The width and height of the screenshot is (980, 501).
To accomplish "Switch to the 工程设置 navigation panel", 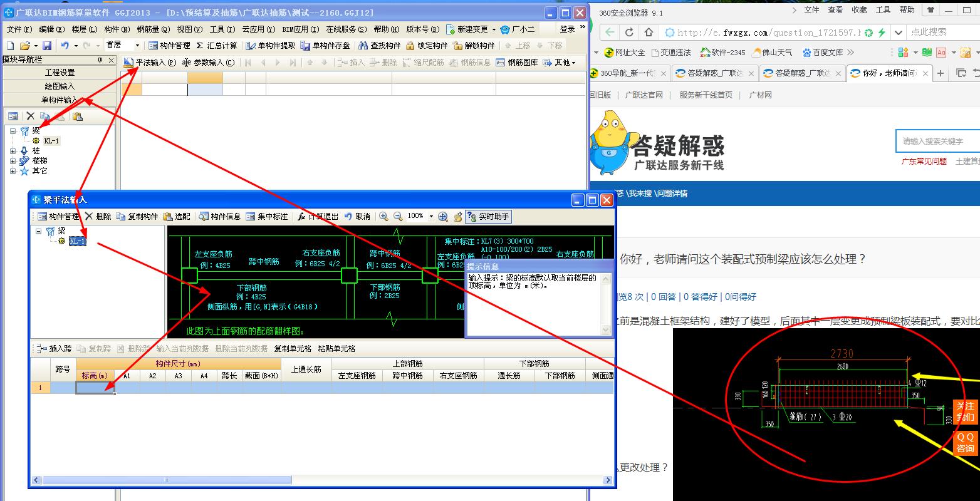I will coord(60,73).
